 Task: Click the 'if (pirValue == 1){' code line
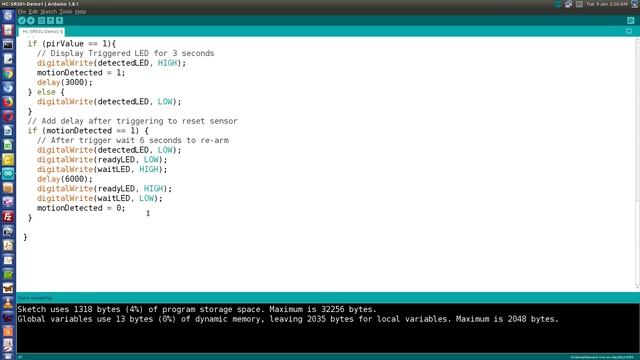pyautogui.click(x=72, y=44)
